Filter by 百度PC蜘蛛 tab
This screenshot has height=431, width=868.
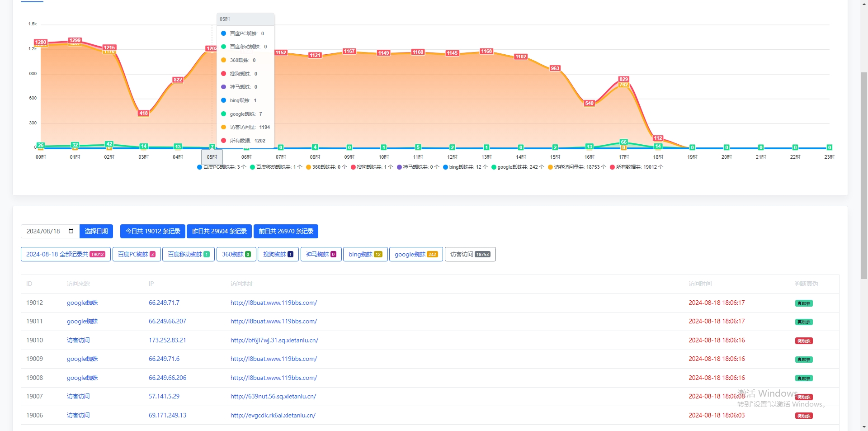coord(137,254)
